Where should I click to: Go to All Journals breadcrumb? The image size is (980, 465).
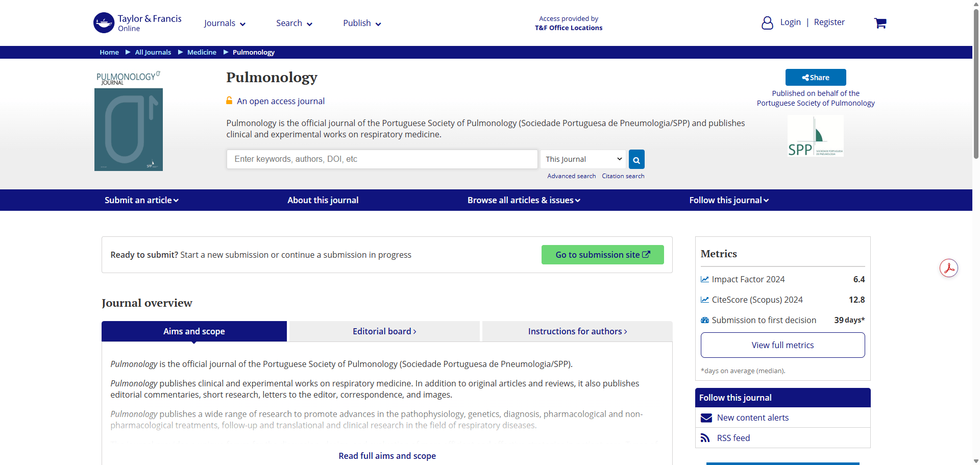tap(153, 53)
